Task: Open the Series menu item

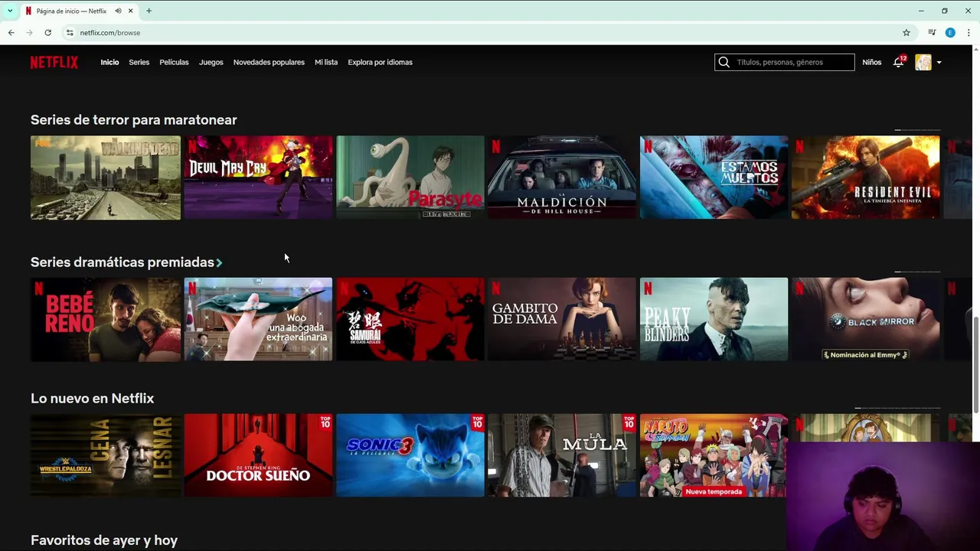Action: (139, 62)
